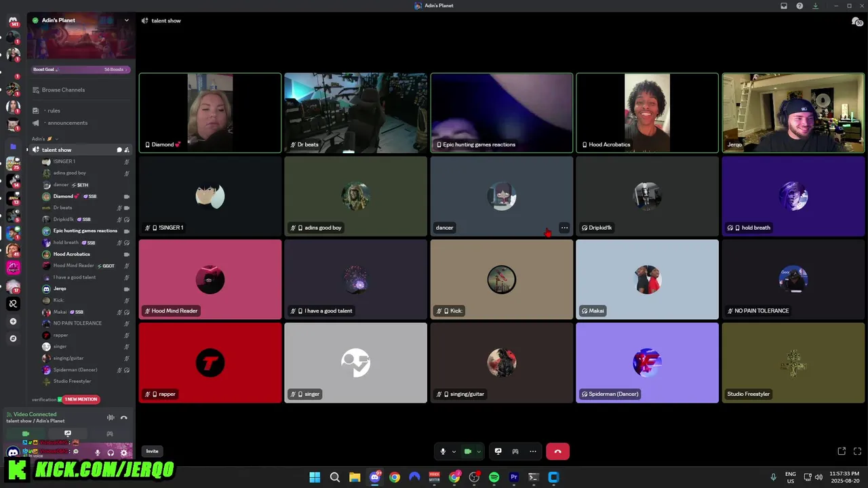Viewport: 868px width, 488px height.
Task: Toggle camera button in left voice panel
Action: (26, 434)
